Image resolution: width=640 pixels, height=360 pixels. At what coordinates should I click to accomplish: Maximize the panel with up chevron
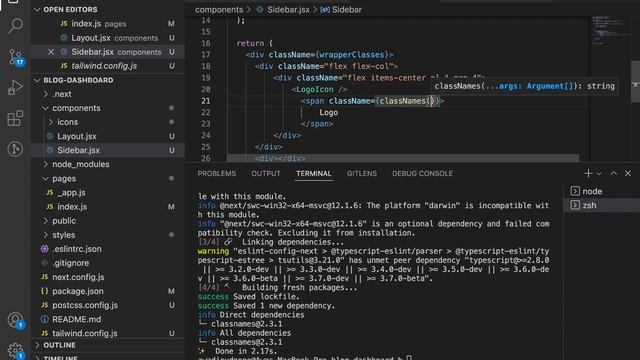[x=614, y=173]
